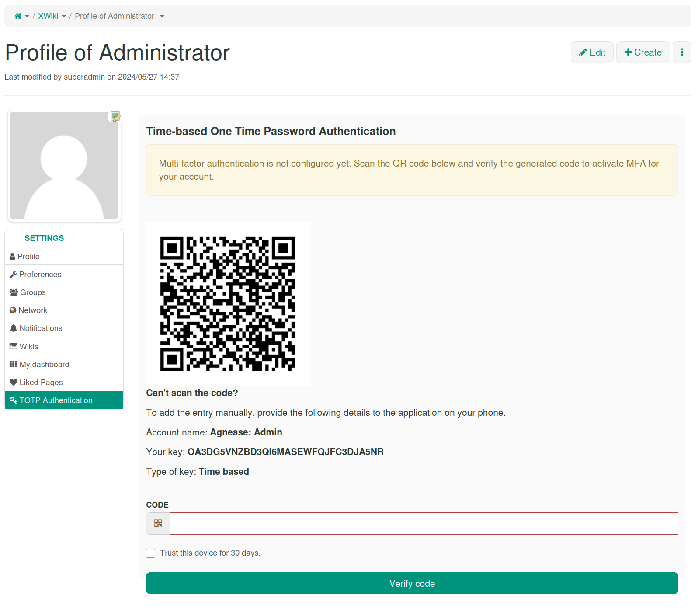The height and width of the screenshot is (616, 698).
Task: Open the Preferences settings menu item
Action: (64, 274)
